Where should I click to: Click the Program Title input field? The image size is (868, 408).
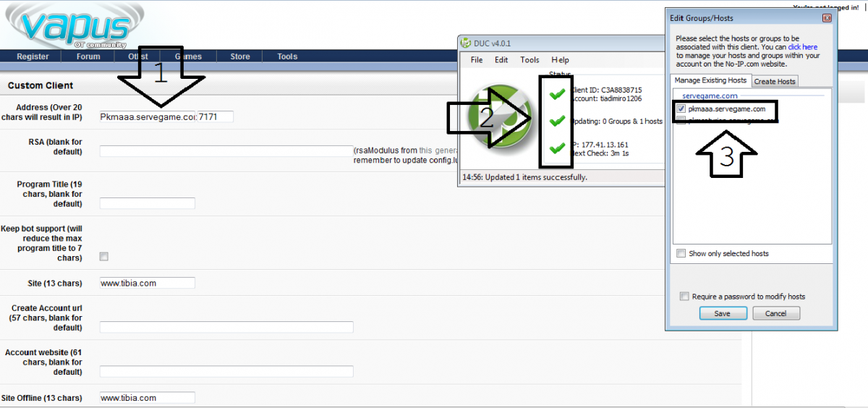click(148, 203)
